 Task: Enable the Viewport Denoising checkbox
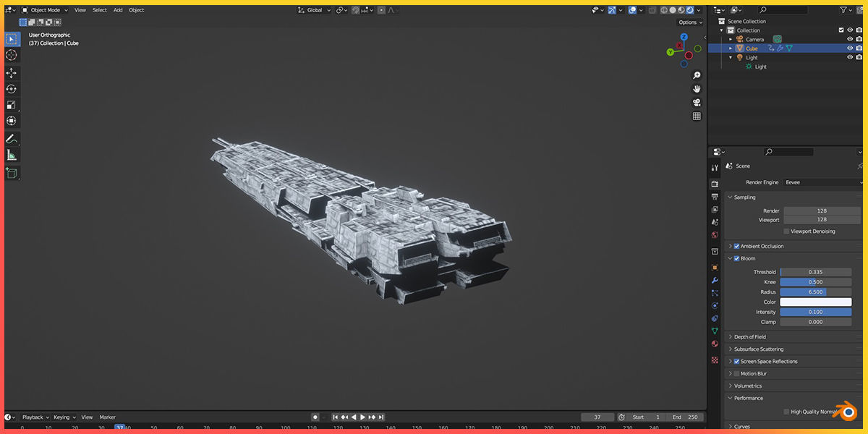point(786,231)
